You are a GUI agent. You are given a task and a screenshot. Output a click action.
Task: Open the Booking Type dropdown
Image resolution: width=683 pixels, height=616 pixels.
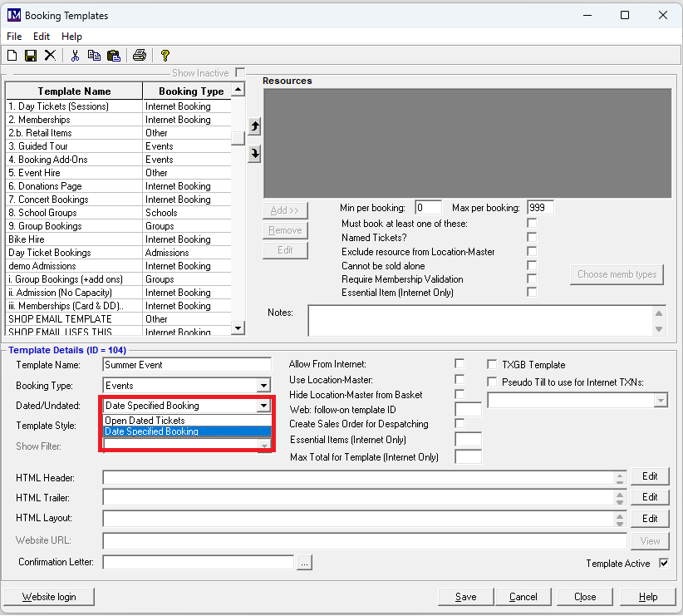tap(263, 386)
